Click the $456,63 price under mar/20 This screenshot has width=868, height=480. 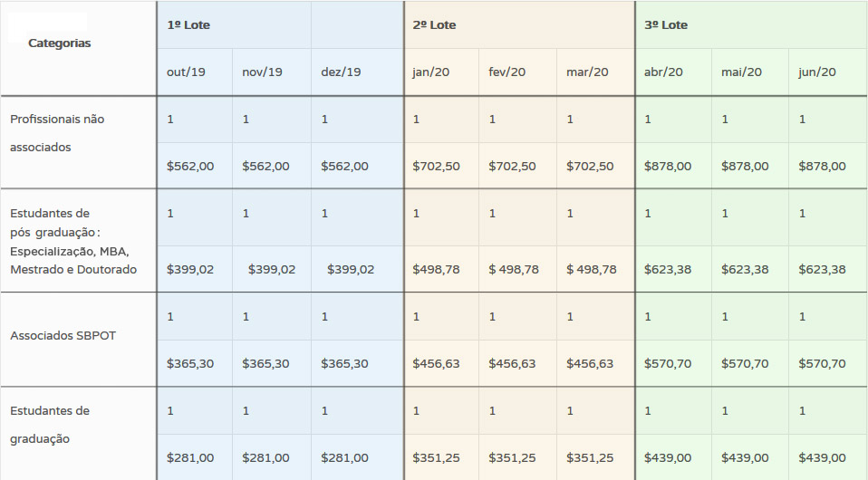[590, 364]
